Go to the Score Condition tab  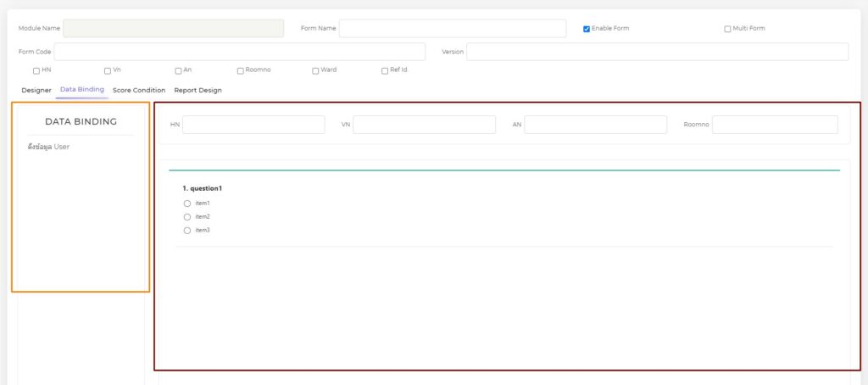point(139,90)
